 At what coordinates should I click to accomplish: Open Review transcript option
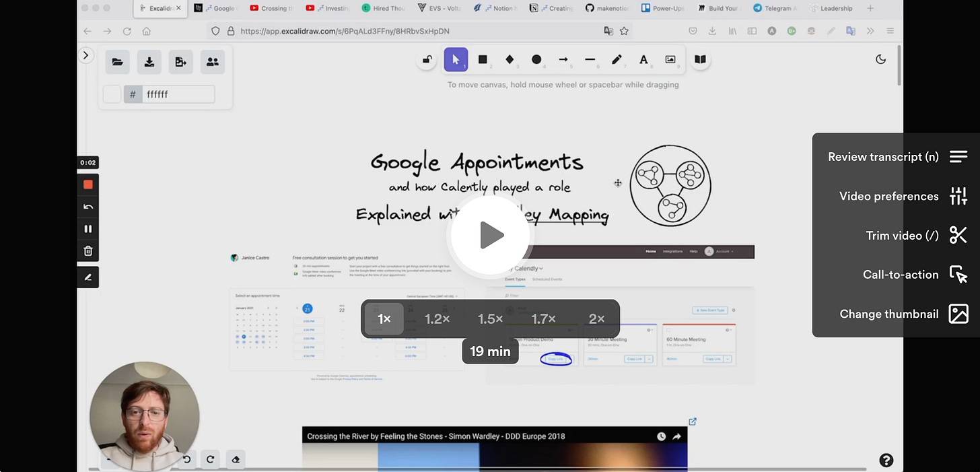click(897, 157)
